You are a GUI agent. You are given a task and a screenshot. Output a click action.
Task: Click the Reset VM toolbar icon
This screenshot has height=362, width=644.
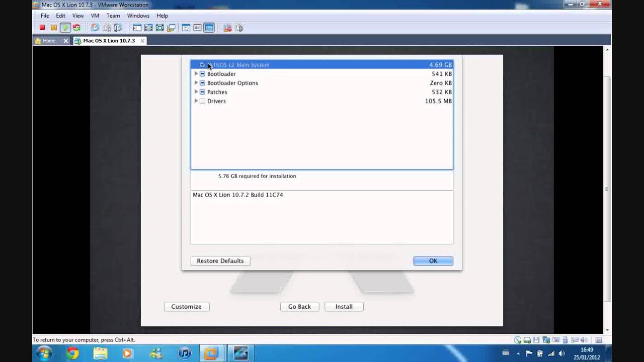click(76, 28)
